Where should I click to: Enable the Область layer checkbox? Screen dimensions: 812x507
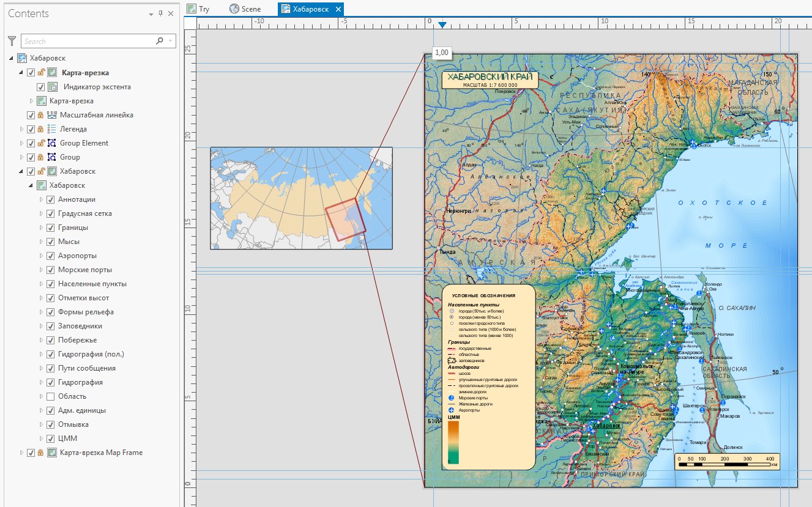coord(51,396)
